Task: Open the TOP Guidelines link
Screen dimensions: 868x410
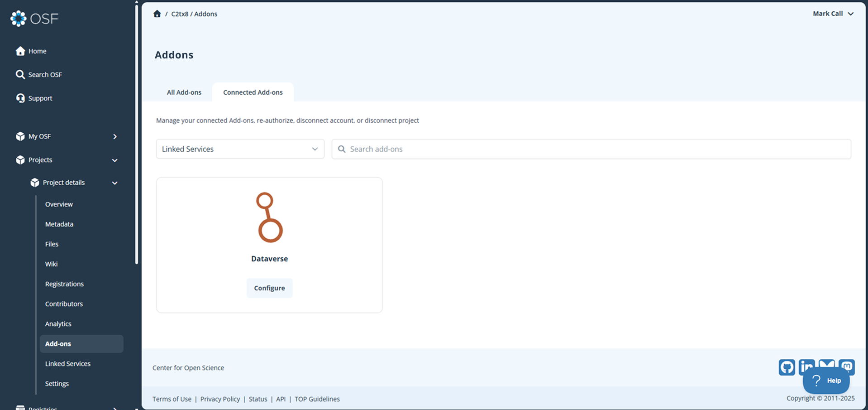Action: click(x=317, y=399)
